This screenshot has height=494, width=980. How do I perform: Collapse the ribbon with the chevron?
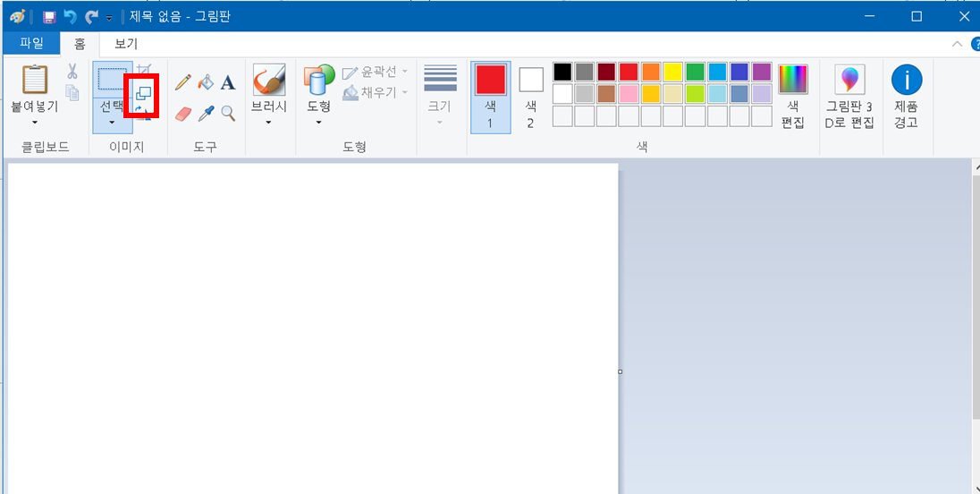click(x=956, y=44)
